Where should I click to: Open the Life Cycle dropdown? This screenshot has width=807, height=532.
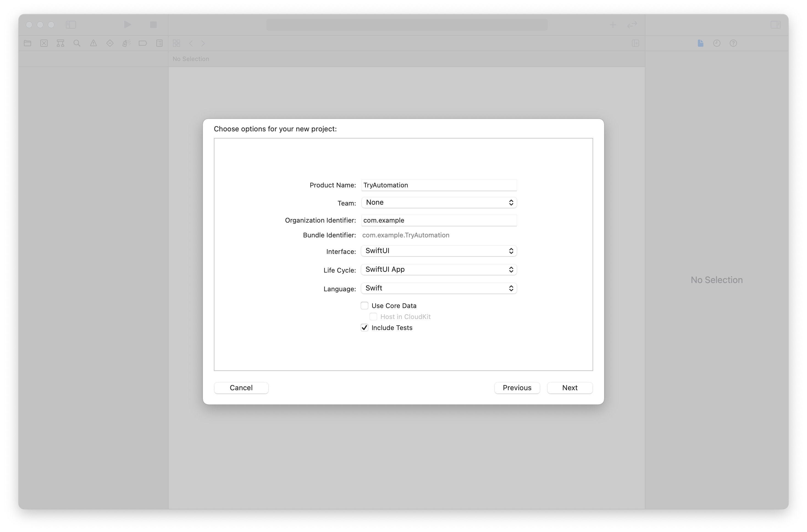click(438, 270)
